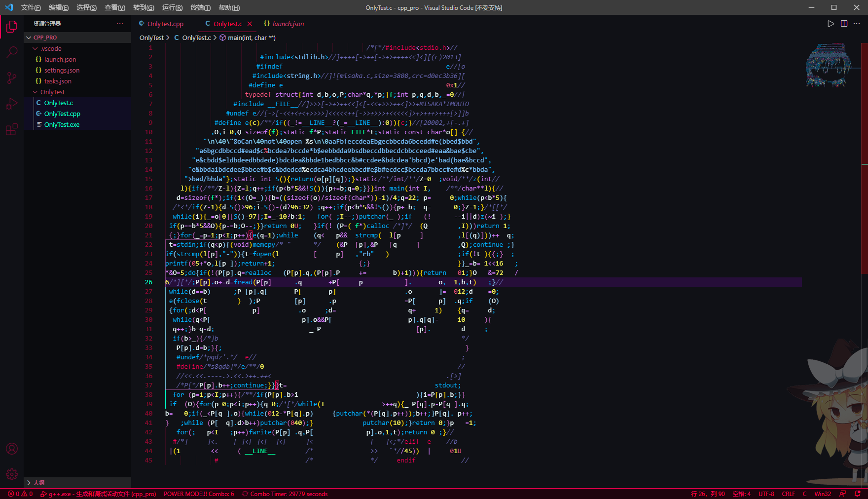The width and height of the screenshot is (868, 499).
Task: Change language mode via C status item
Action: pos(805,494)
